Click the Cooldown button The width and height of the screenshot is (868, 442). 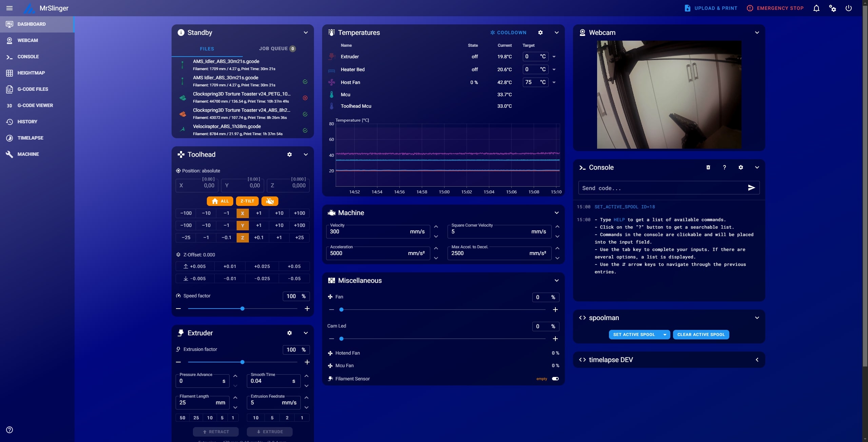[508, 33]
